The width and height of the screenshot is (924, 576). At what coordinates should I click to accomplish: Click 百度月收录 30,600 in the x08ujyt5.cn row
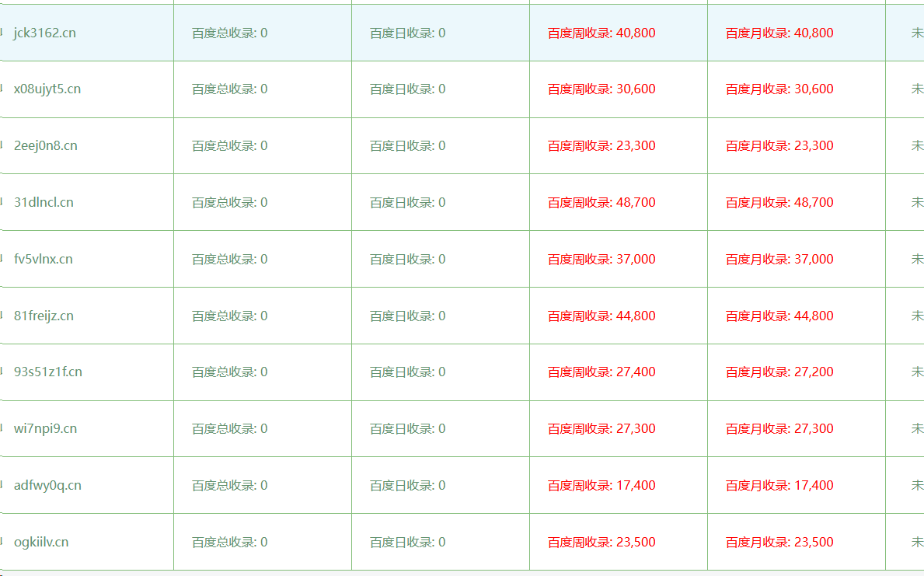[x=779, y=89]
